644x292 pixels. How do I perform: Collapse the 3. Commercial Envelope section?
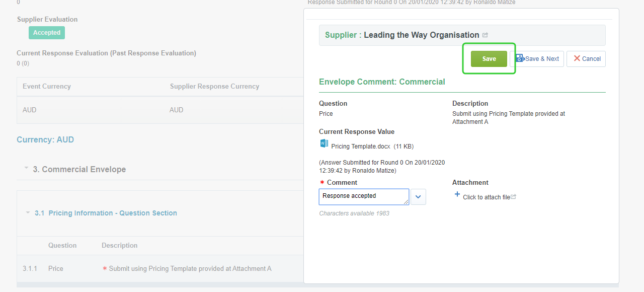[26, 169]
